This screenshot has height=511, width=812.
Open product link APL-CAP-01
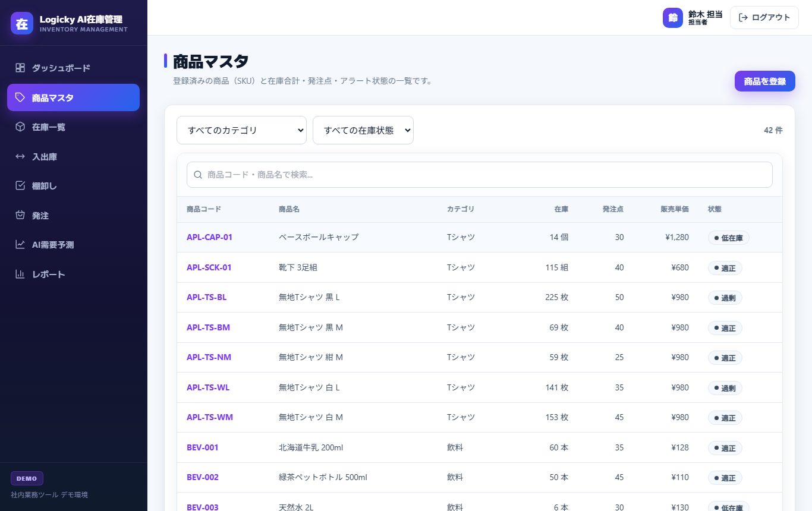(x=209, y=237)
